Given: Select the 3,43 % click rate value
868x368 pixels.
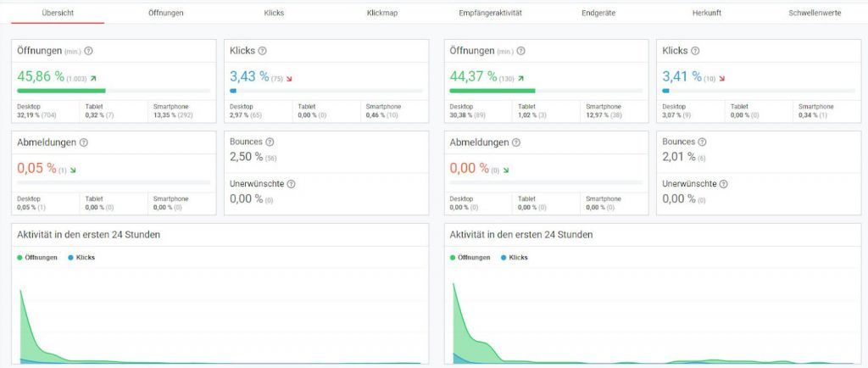Looking at the screenshot, I should [x=249, y=76].
